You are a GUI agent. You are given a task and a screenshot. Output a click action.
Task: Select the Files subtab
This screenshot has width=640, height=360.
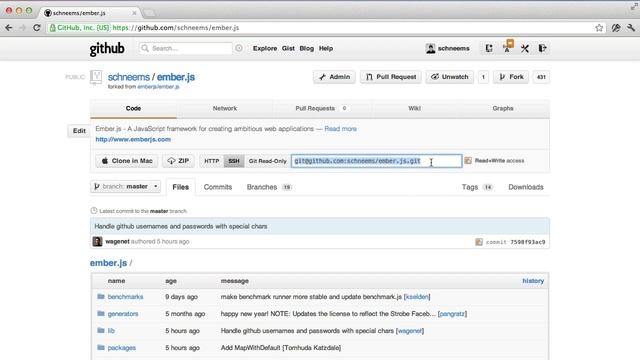(x=180, y=187)
